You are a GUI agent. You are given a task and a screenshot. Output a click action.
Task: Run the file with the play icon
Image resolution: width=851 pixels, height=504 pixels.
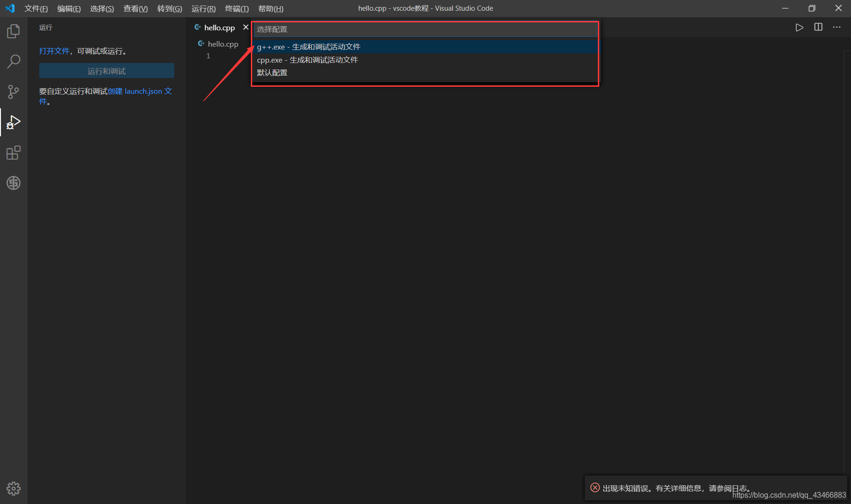[799, 27]
